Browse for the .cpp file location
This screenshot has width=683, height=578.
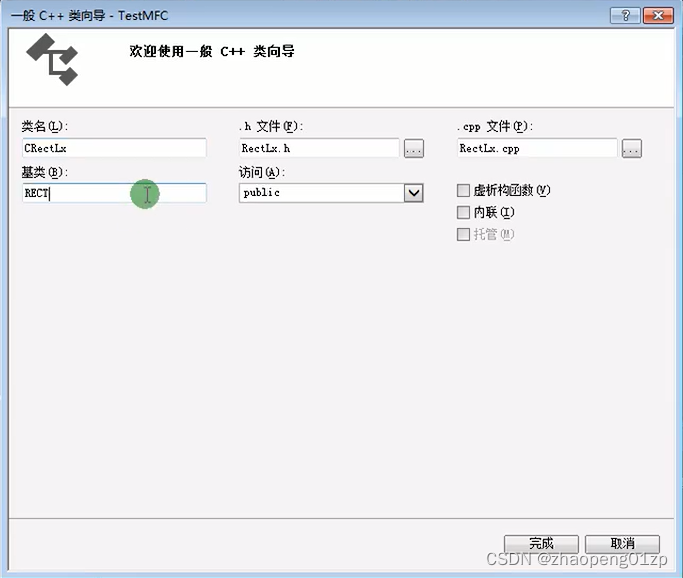click(632, 149)
